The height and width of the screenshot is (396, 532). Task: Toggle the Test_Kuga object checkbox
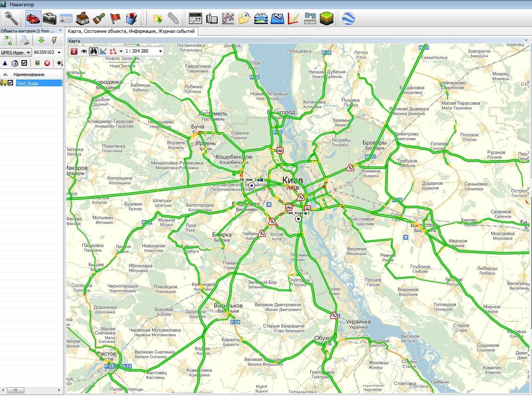[x=11, y=83]
